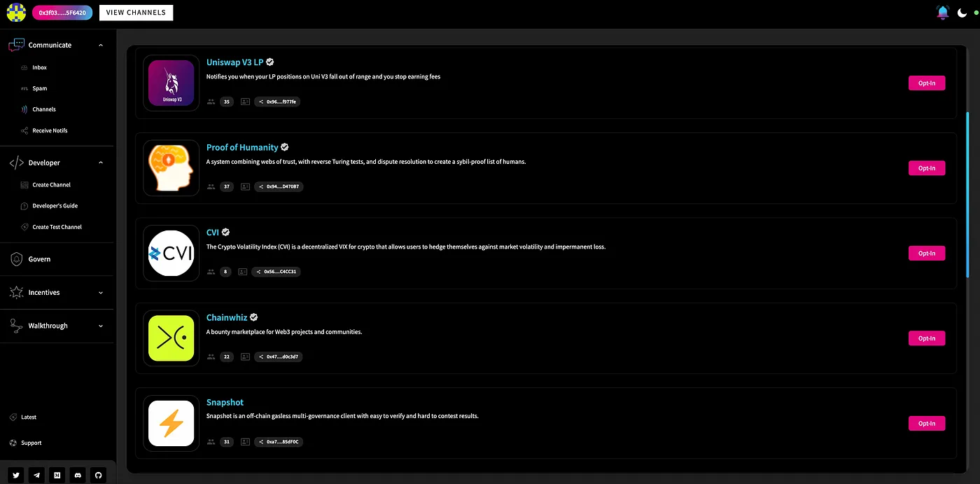This screenshot has height=484, width=980.
Task: Opt-In to the Snapshot channel
Action: (926, 423)
